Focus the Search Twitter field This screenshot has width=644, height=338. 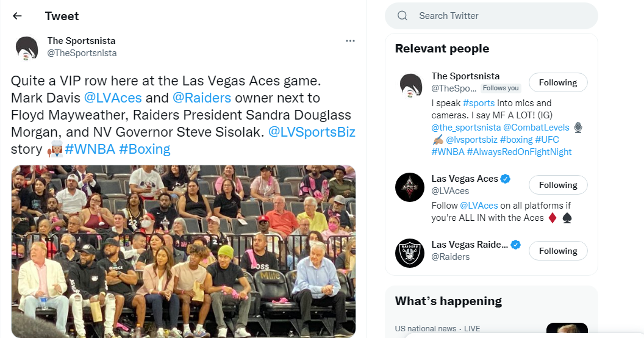500,16
